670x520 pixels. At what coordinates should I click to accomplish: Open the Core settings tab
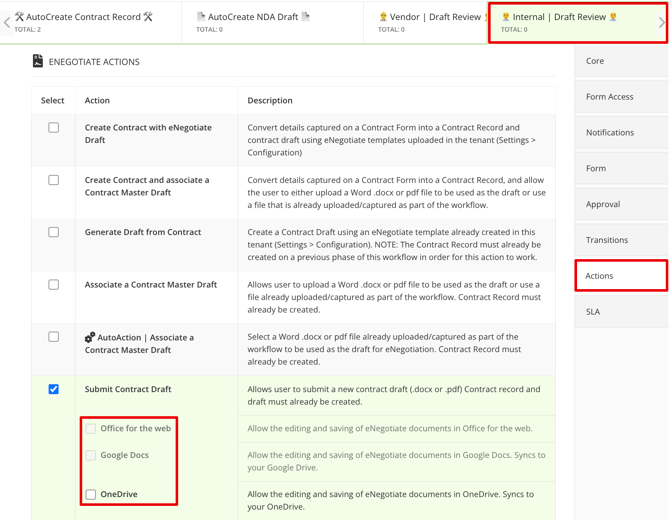click(x=621, y=61)
